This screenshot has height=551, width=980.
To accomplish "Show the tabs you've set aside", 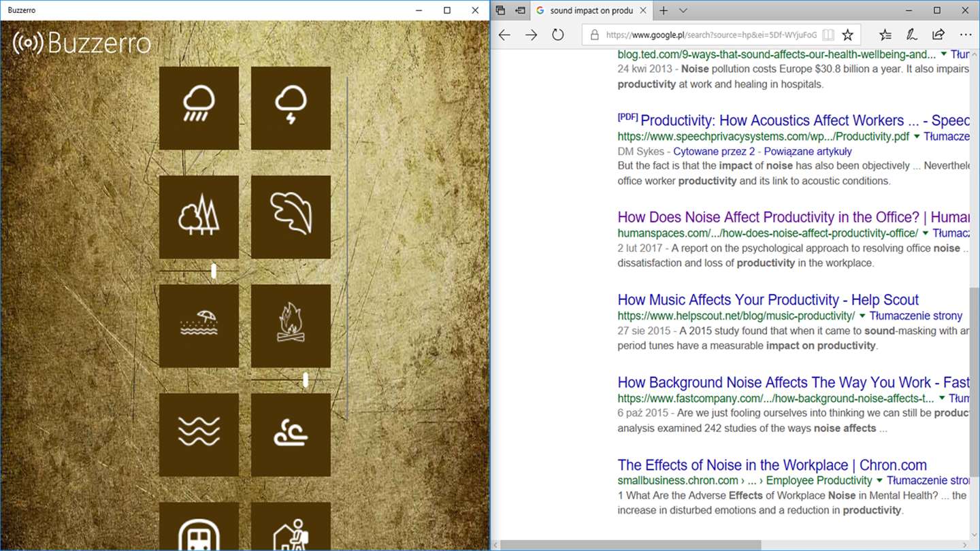I will [x=500, y=10].
